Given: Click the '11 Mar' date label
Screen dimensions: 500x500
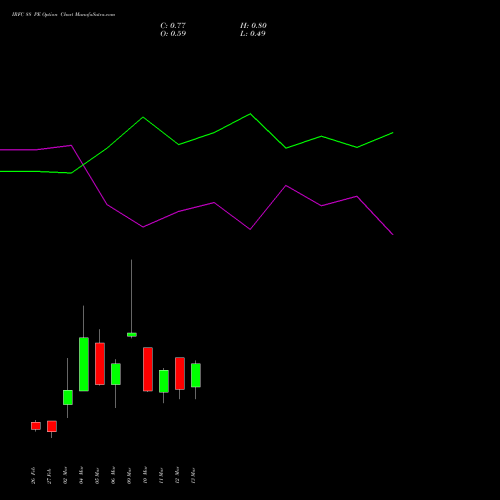Looking at the screenshot, I should point(161,475).
